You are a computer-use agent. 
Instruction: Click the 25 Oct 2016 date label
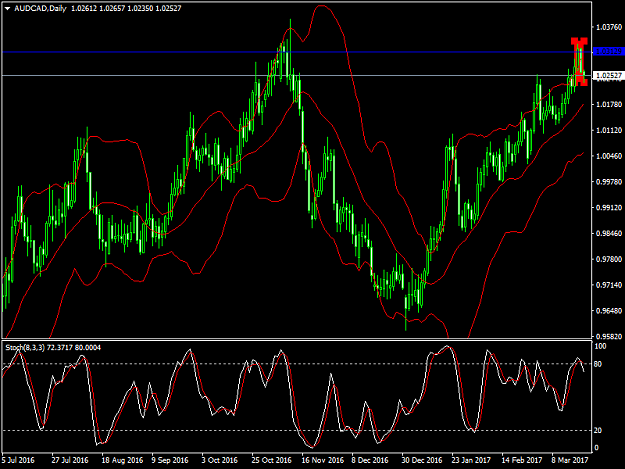coord(271,460)
